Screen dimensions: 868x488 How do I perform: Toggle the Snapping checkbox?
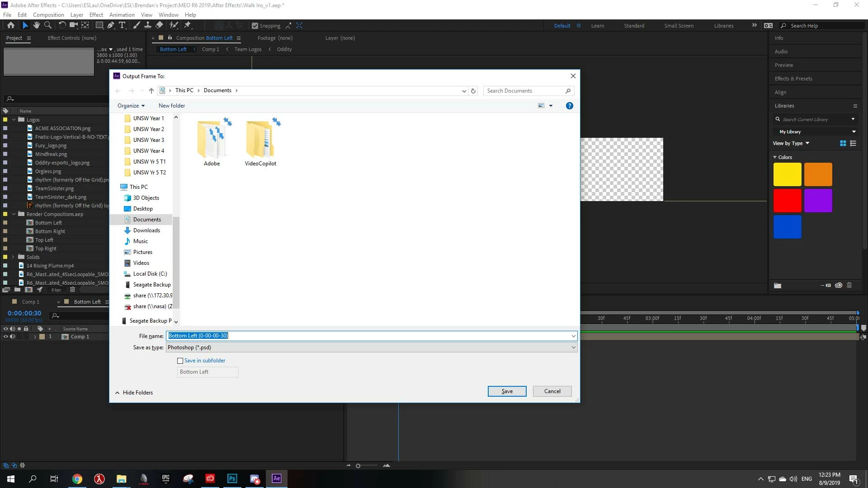click(x=255, y=26)
